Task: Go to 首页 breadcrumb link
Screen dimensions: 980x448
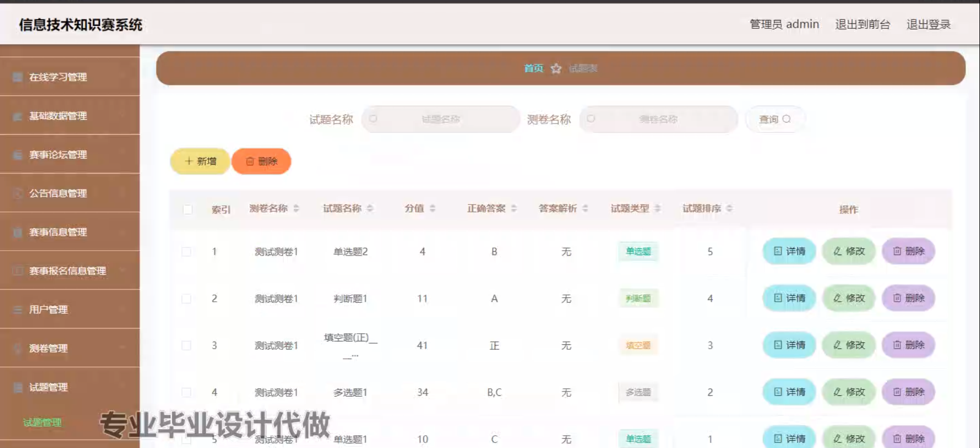Action: coord(534,68)
